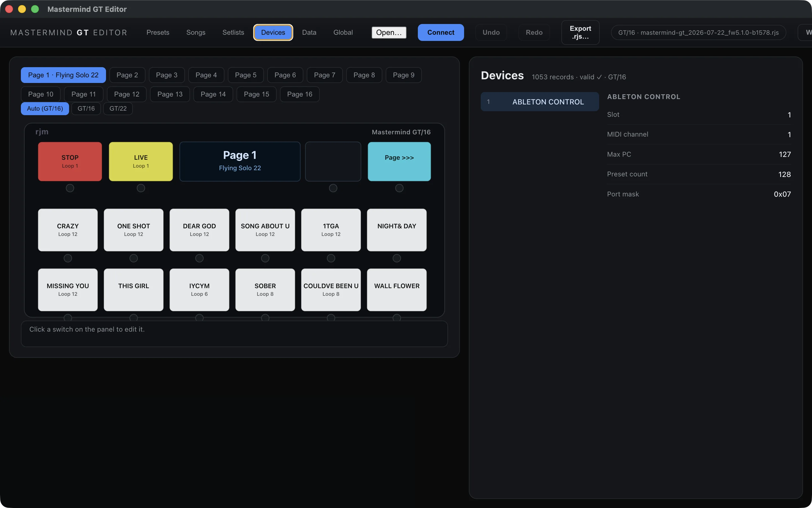This screenshot has width=812, height=508.
Task: Edit the SOBER switch
Action: click(265, 290)
